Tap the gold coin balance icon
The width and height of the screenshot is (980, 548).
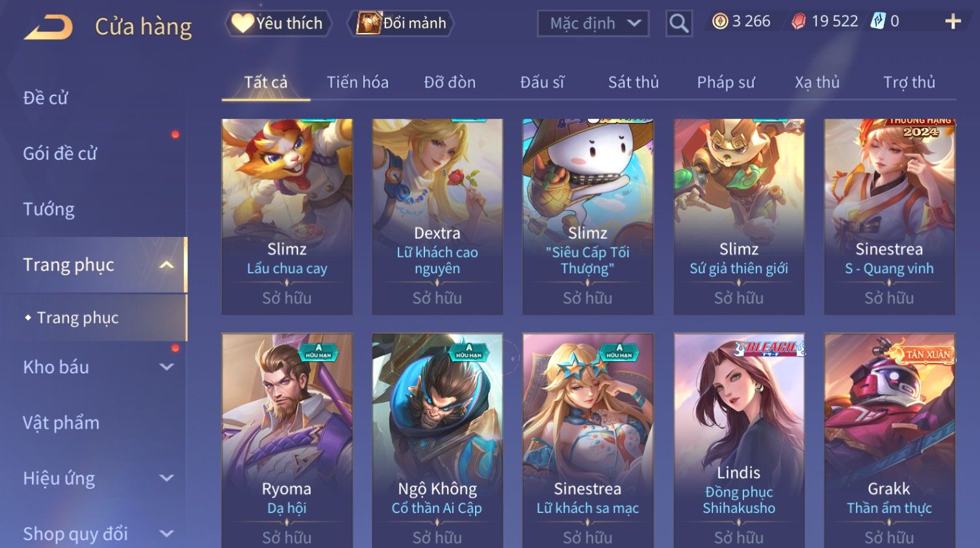[719, 21]
